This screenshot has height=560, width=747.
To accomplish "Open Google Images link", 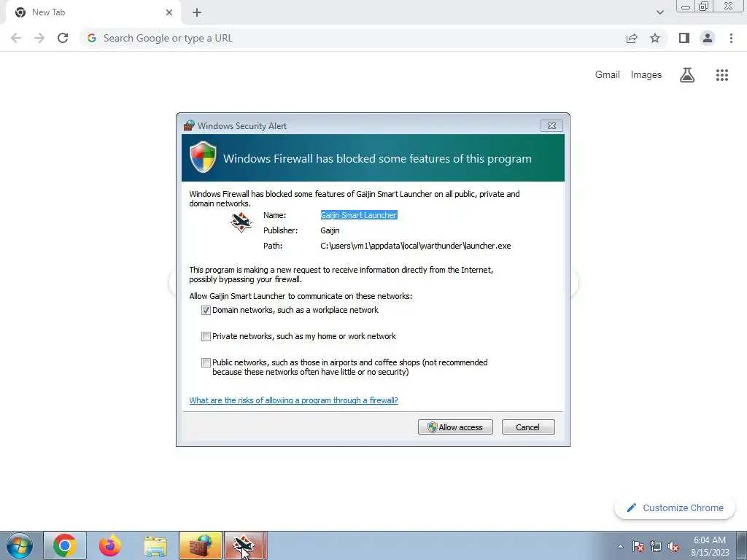I will 646,75.
